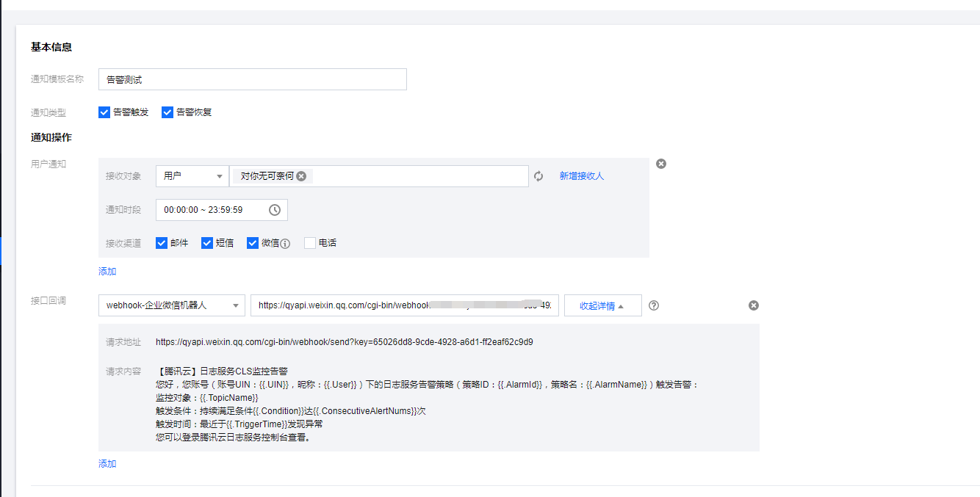Open the 用户 recipient type dropdown
980x497 pixels.
[x=192, y=176]
